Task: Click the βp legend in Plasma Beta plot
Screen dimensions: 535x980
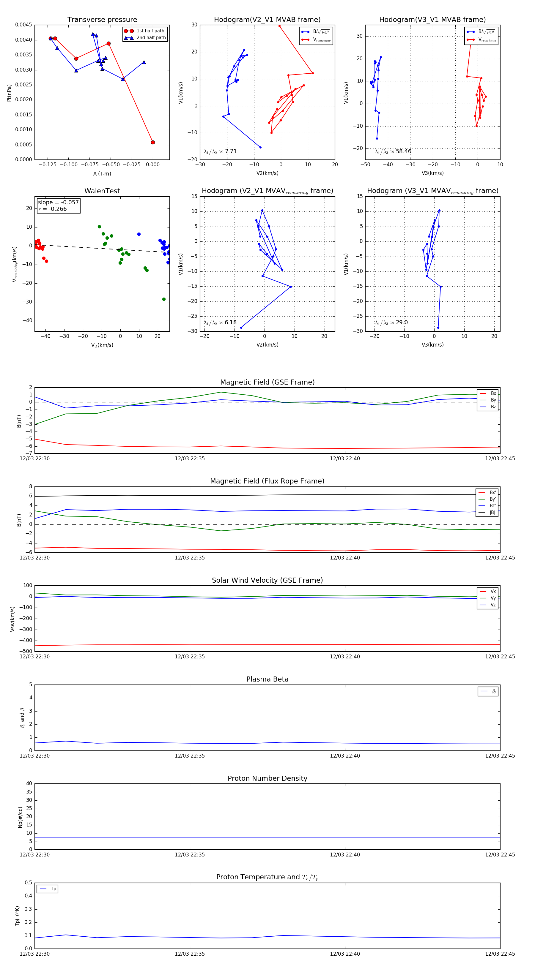Action: [489, 691]
